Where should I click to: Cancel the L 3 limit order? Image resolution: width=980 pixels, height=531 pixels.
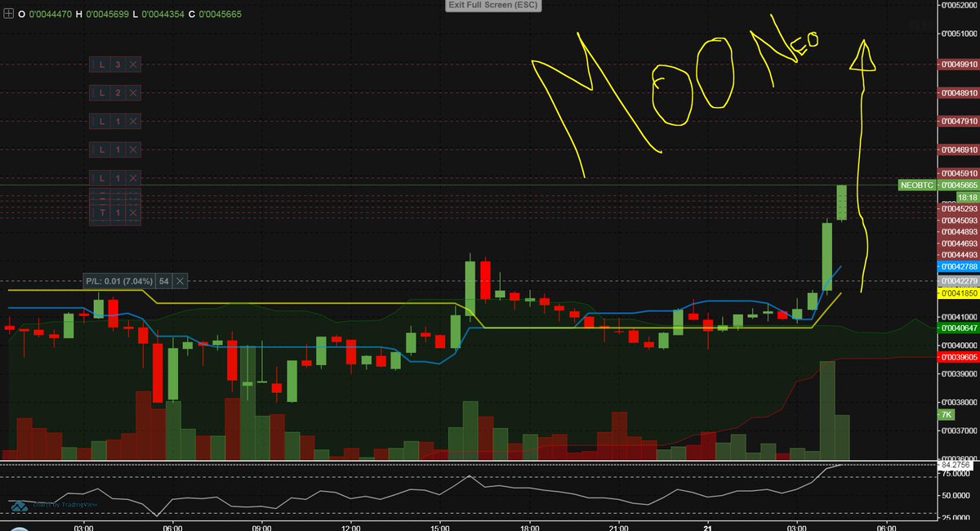[135, 65]
